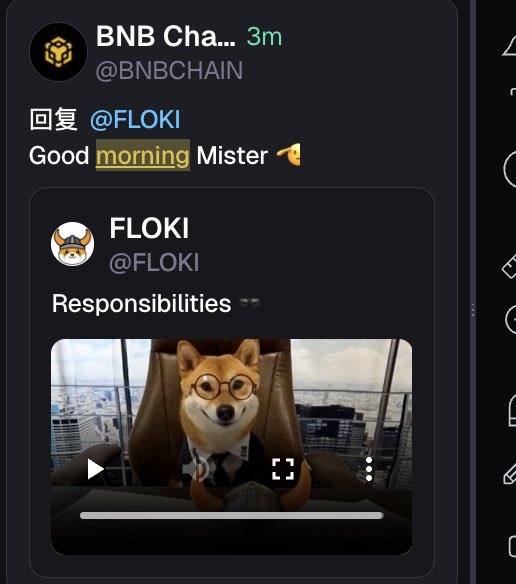Open the gray @FLOKI handle in quote
This screenshot has width=516, height=584.
[x=154, y=263]
